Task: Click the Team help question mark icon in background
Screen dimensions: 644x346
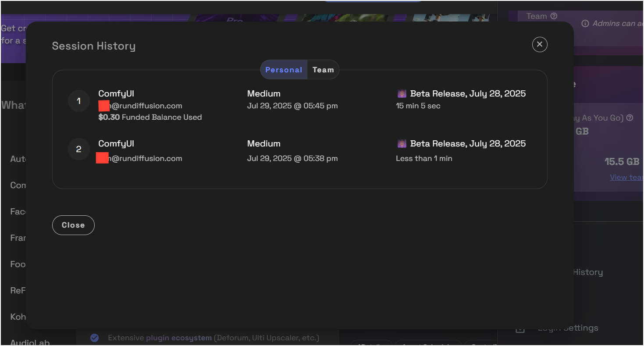Action: point(554,16)
